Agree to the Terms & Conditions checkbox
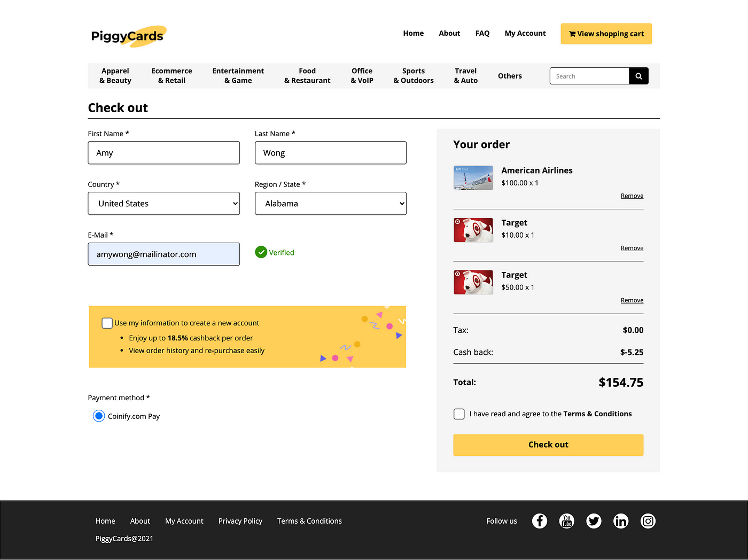 [459, 414]
